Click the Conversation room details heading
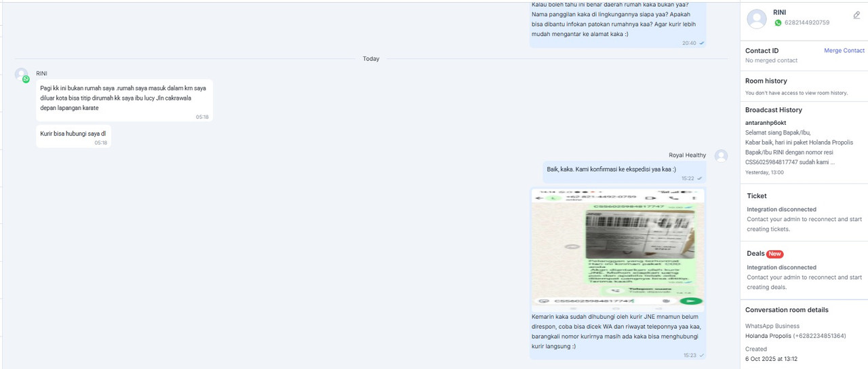 click(x=787, y=310)
